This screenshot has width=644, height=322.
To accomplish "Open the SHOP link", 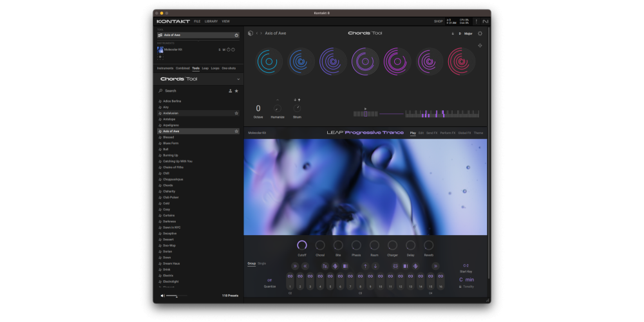I will click(x=438, y=21).
